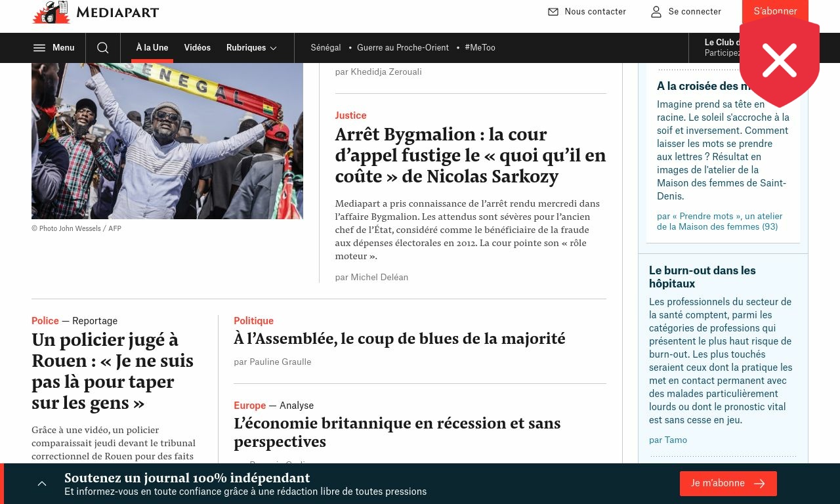Image resolution: width=840 pixels, height=504 pixels.
Task: Click the arrow on Je m'abonne button
Action: (x=760, y=484)
